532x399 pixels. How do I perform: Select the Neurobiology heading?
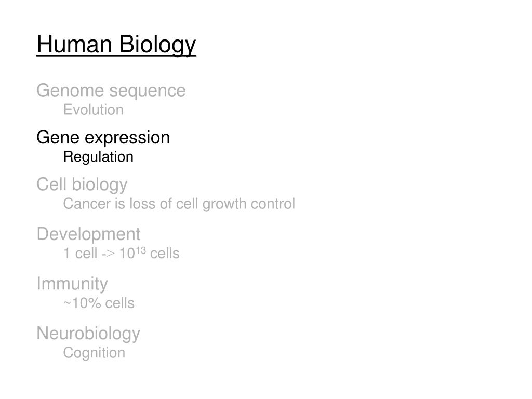tap(88, 334)
